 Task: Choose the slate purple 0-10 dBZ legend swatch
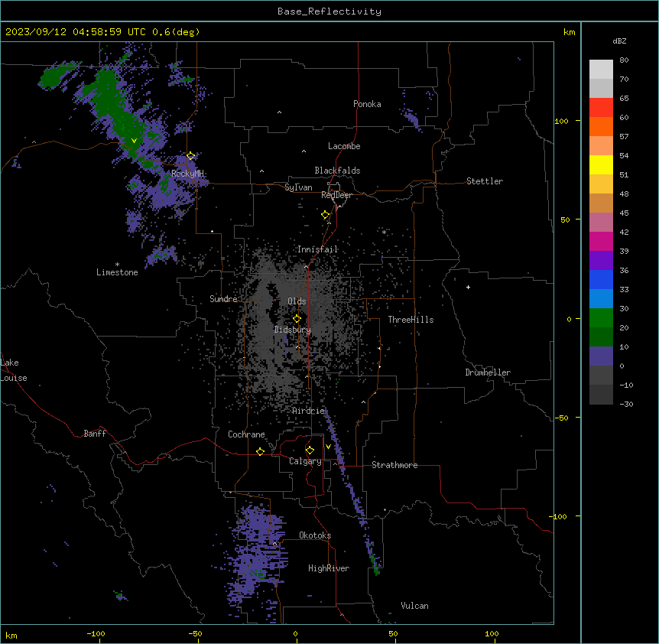601,356
